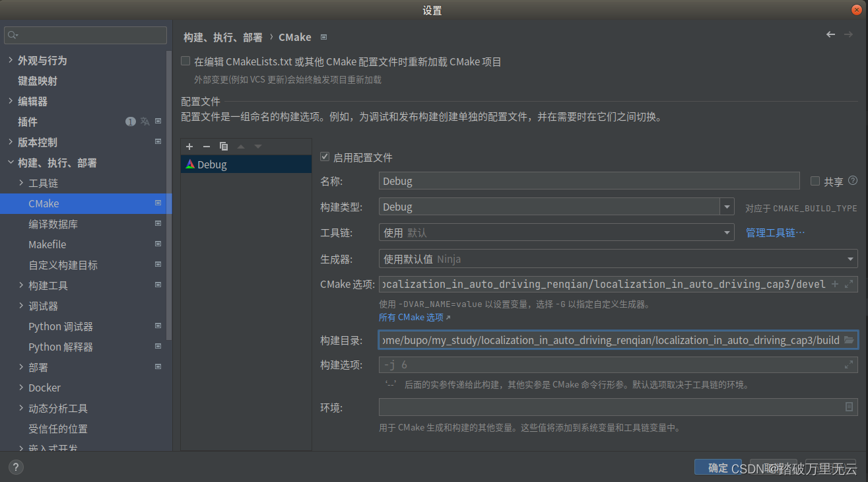The image size is (868, 482).
Task: Click project icon on 编译数据库 row
Action: pyautogui.click(x=158, y=224)
